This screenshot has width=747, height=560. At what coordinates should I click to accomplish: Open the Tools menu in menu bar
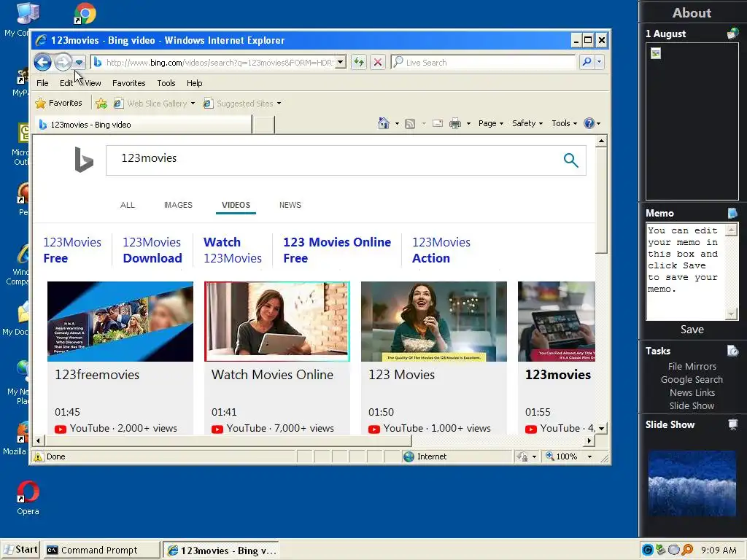click(166, 83)
